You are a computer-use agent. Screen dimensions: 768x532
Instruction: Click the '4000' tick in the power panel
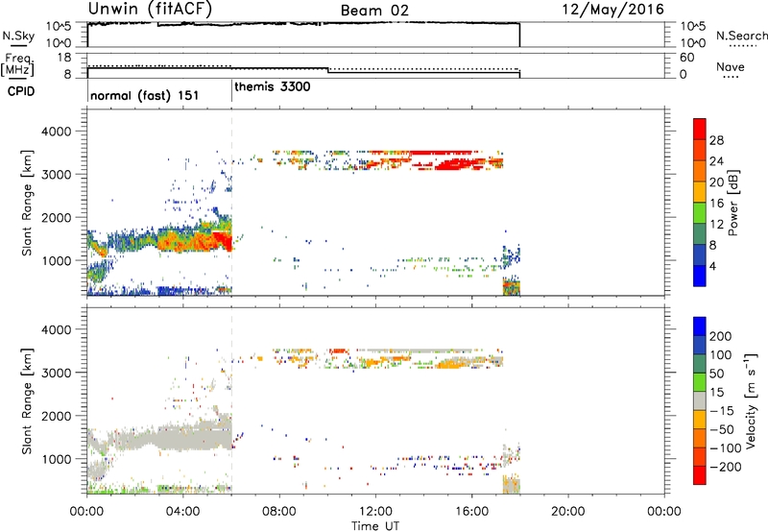click(x=57, y=132)
